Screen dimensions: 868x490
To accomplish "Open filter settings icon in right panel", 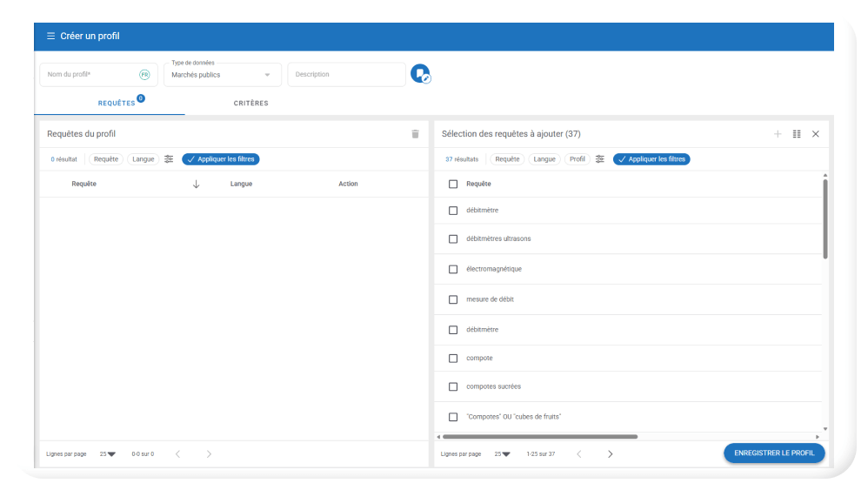I will pyautogui.click(x=600, y=159).
